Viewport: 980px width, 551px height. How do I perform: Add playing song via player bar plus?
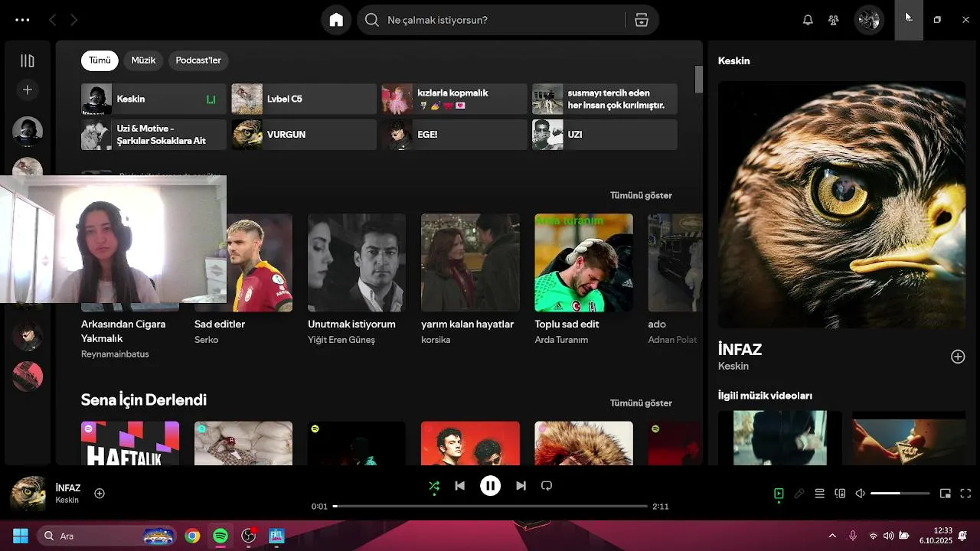point(100,494)
